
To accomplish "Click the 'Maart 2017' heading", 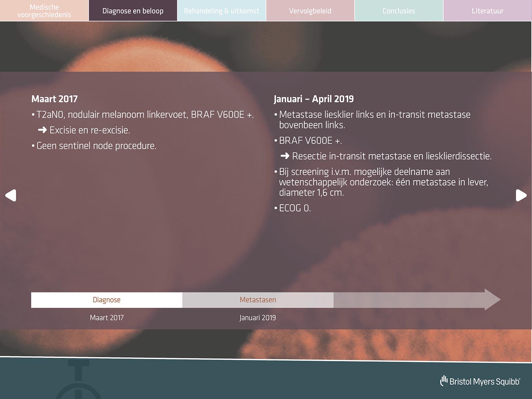I will pos(55,99).
